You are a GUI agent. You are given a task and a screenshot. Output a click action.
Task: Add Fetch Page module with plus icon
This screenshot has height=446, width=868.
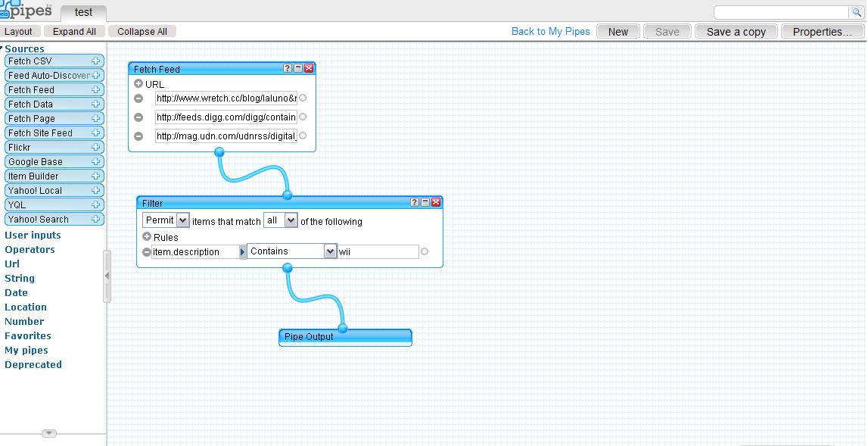click(x=96, y=119)
